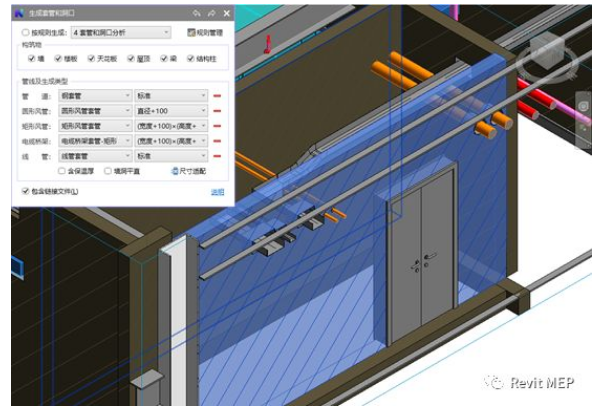Click the back arrow in dialog title bar

pos(197,13)
